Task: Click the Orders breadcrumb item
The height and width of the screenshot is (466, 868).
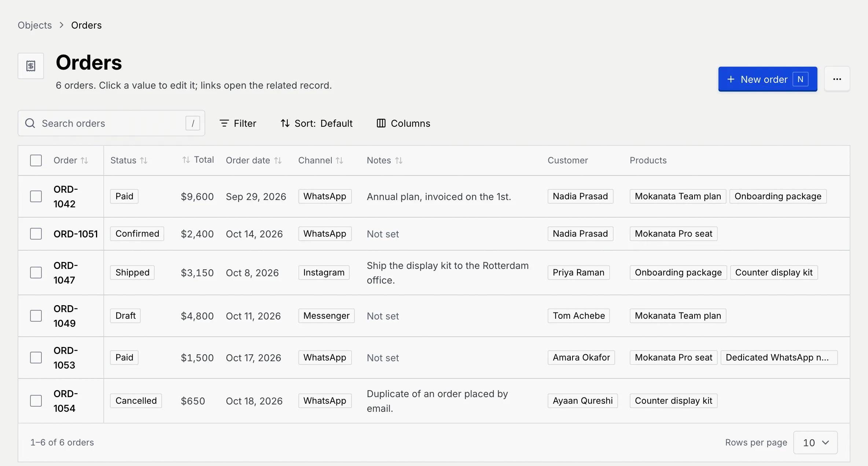Action: (x=87, y=25)
